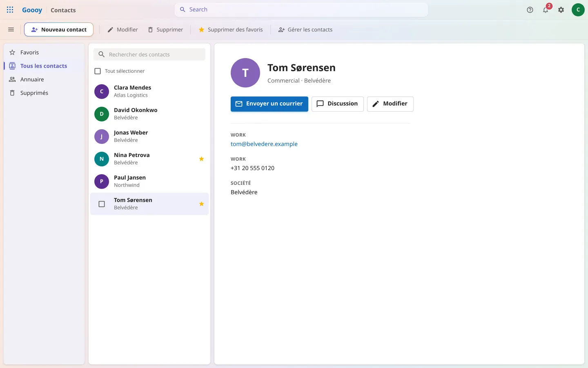
Task: Click Northwind under Paul Jansen
Action: pyautogui.click(x=127, y=185)
